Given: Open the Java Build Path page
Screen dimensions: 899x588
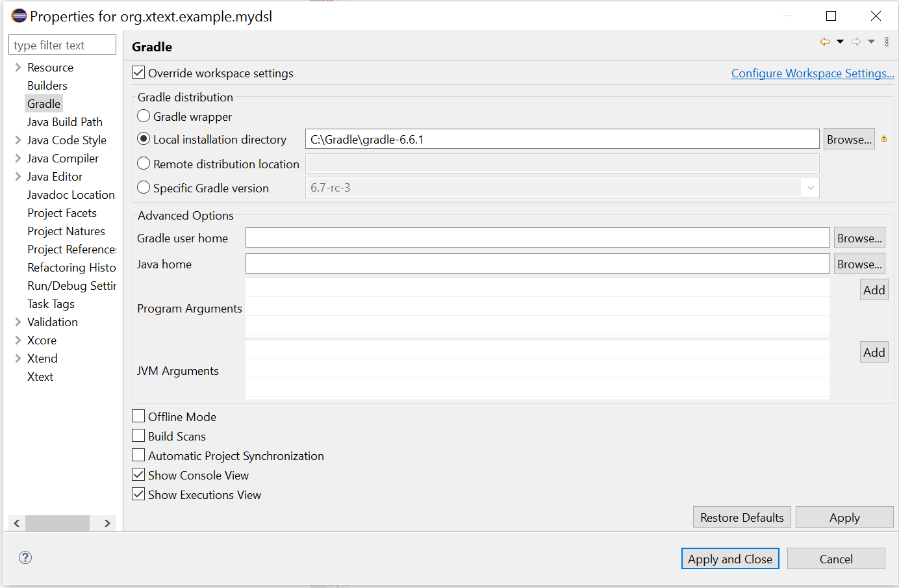Looking at the screenshot, I should pos(65,122).
